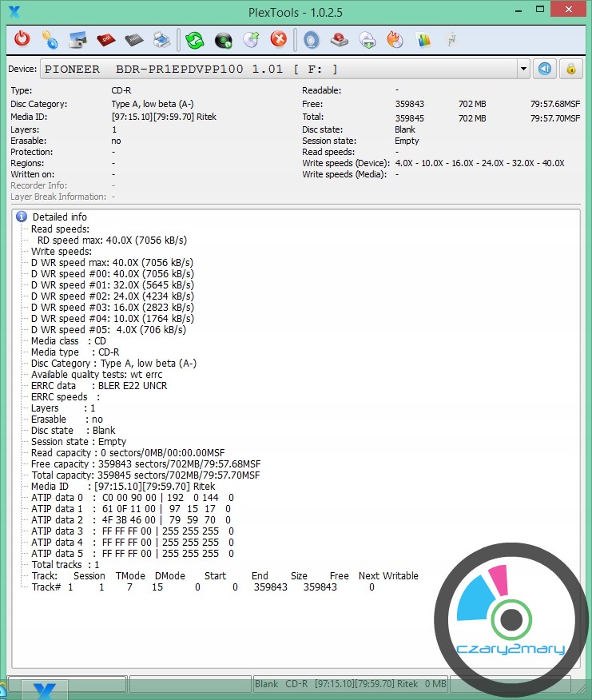Image resolution: width=592 pixels, height=700 pixels.
Task: Click the black disc with green dot icon
Action: click(223, 39)
